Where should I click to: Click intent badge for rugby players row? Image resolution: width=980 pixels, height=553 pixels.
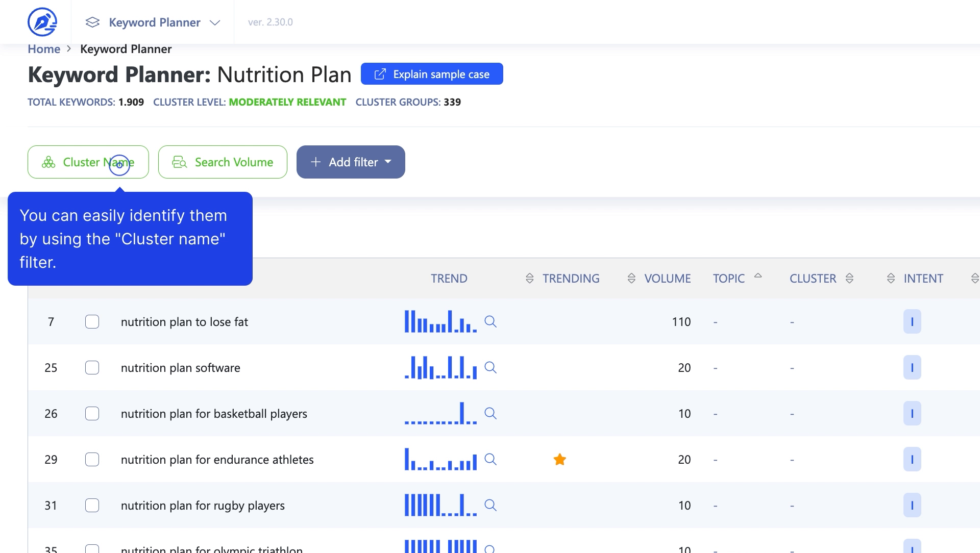pyautogui.click(x=912, y=505)
